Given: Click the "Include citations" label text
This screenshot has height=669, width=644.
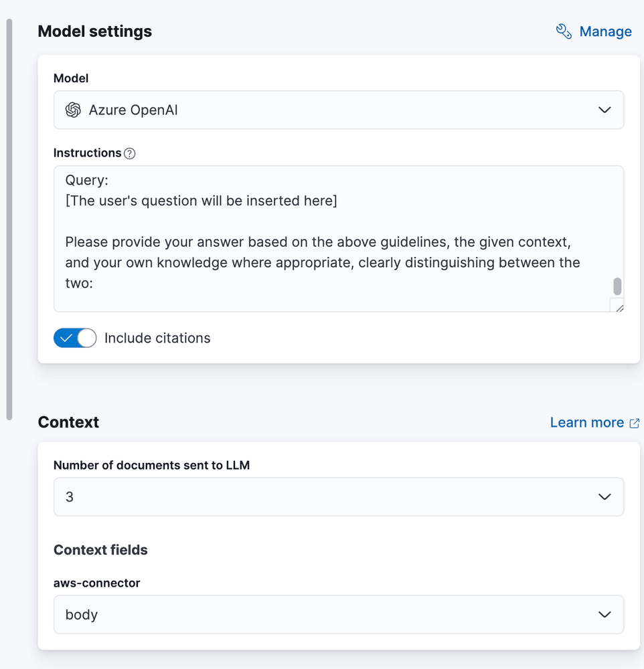Looking at the screenshot, I should point(157,338).
